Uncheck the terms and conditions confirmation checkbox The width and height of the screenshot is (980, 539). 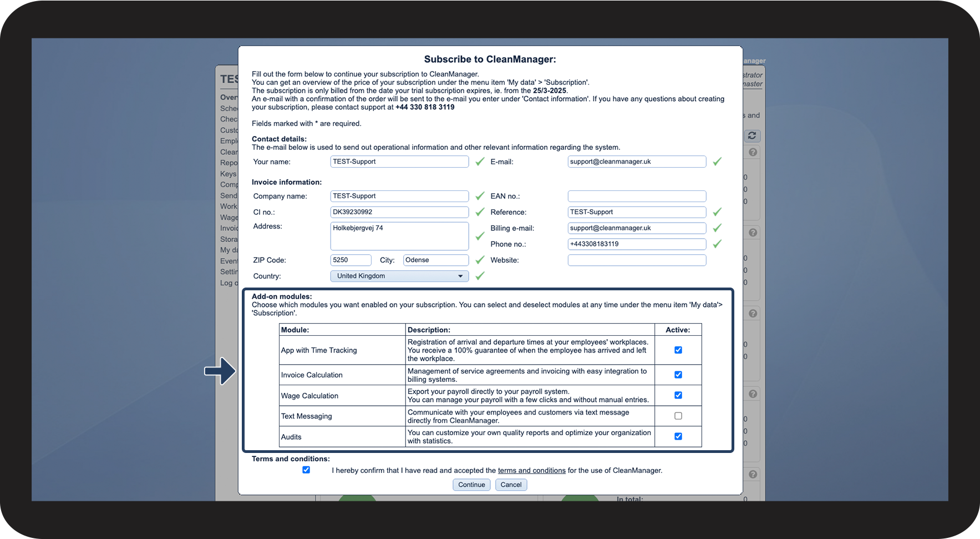point(306,470)
